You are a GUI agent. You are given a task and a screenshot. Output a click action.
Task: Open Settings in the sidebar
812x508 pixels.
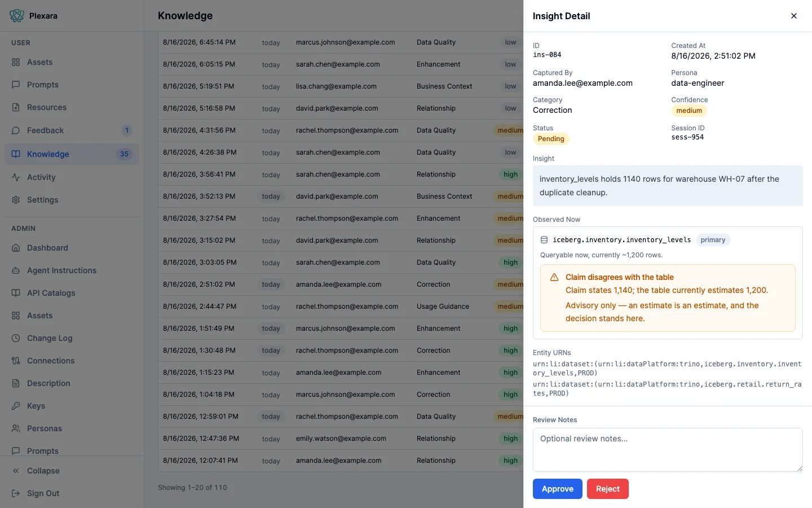click(72, 200)
